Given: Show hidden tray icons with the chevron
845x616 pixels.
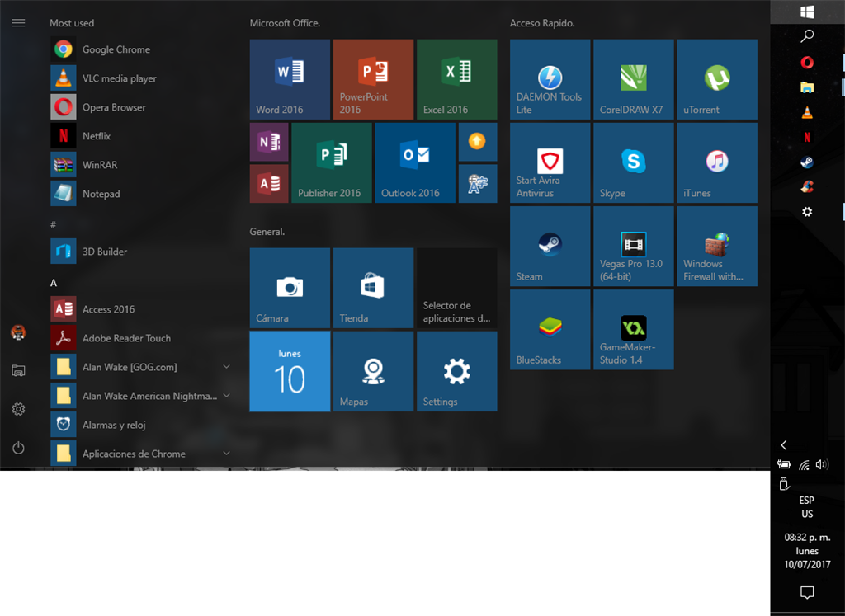Looking at the screenshot, I should pos(784,445).
